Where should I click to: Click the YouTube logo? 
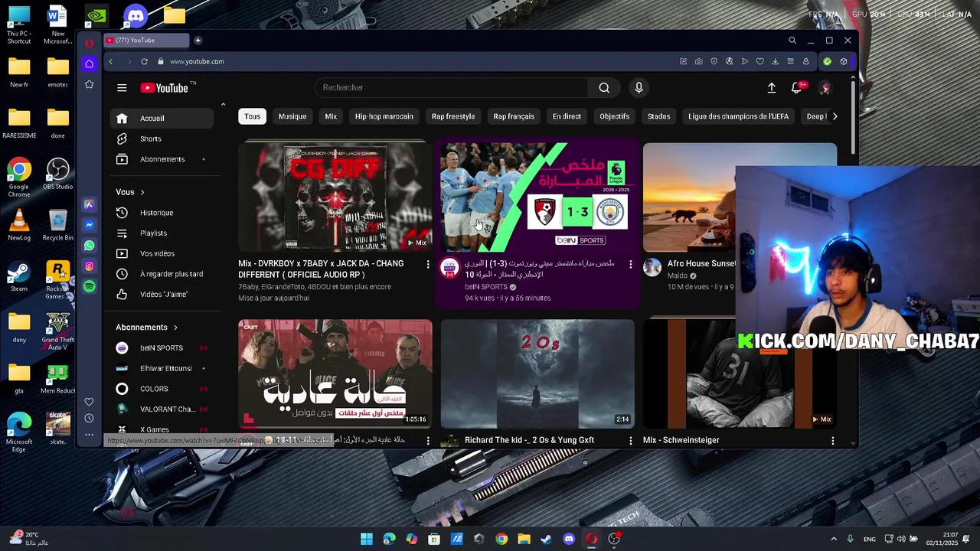point(165,88)
